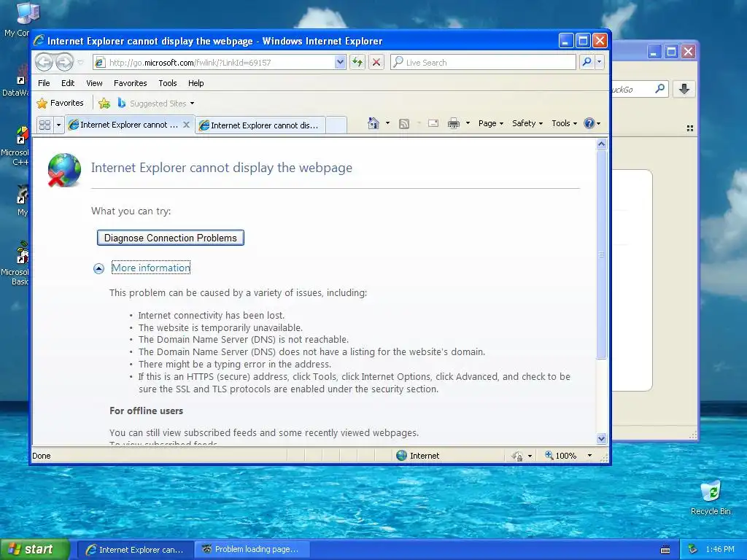Viewport: 747px width, 560px height.
Task: Click the error globe icon on page
Action: point(64,170)
